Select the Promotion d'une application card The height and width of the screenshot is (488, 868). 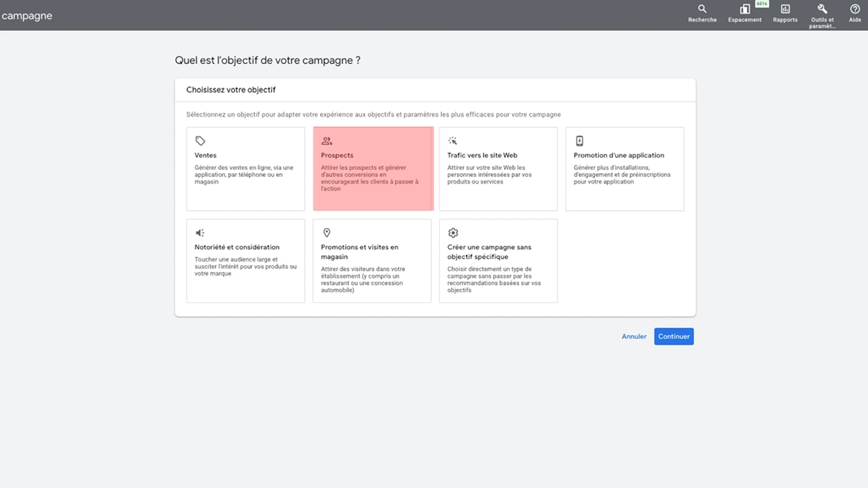pyautogui.click(x=624, y=169)
